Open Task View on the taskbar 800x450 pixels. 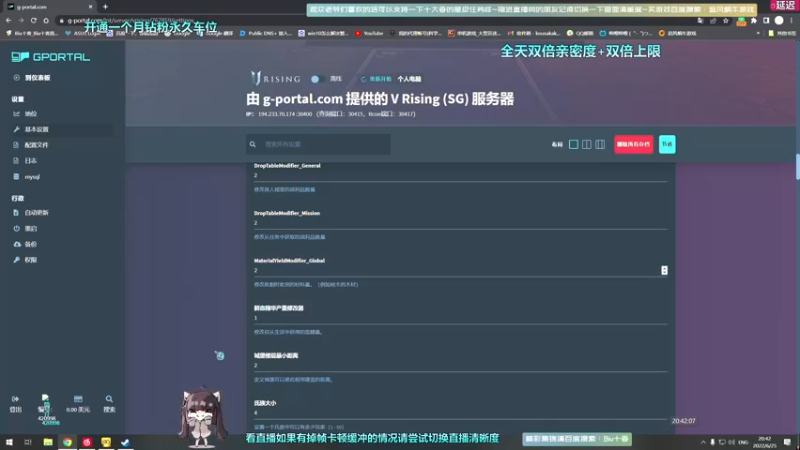point(28,442)
